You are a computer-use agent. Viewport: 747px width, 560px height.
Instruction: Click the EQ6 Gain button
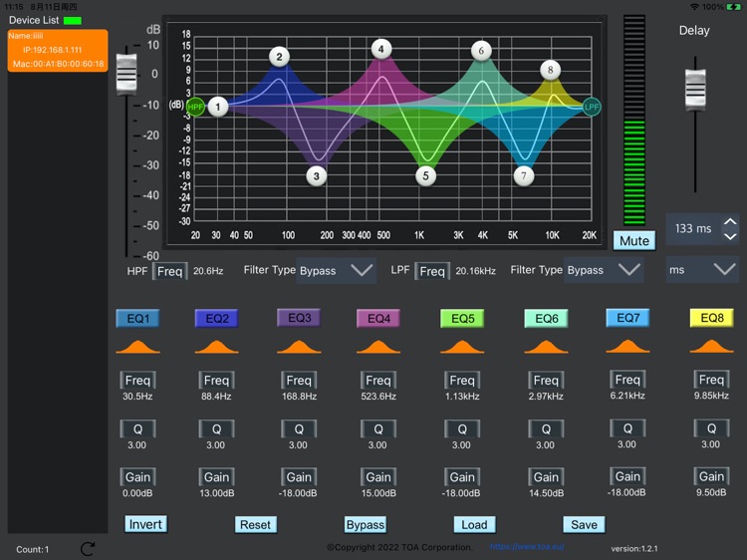point(546,477)
